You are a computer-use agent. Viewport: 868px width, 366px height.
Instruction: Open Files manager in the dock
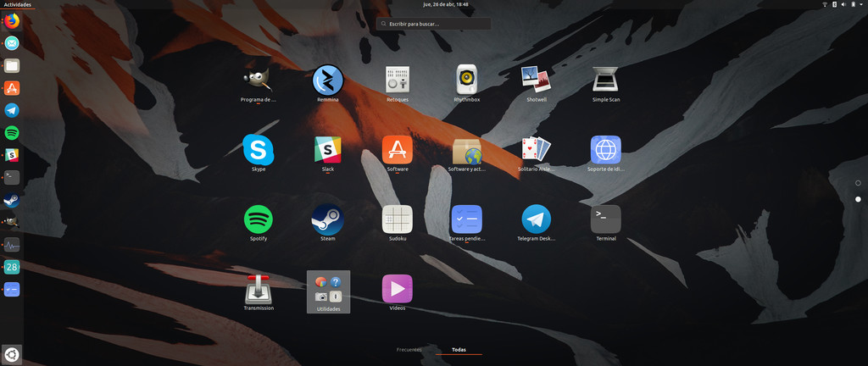12,66
